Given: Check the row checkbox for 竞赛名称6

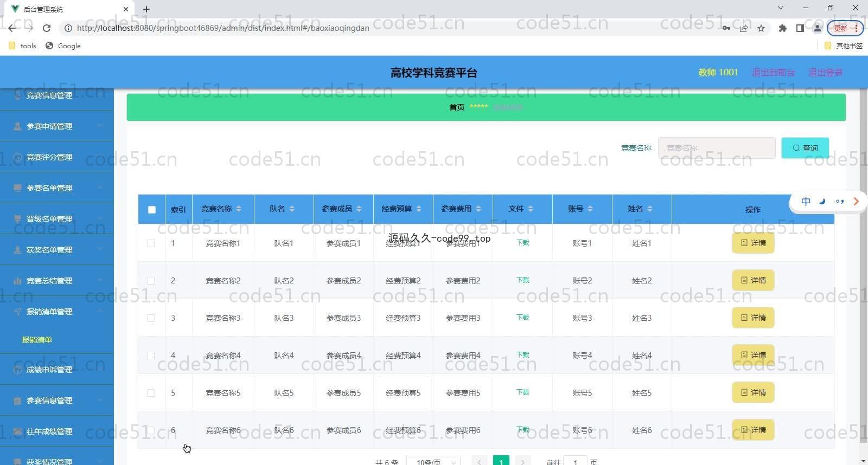Looking at the screenshot, I should [151, 430].
